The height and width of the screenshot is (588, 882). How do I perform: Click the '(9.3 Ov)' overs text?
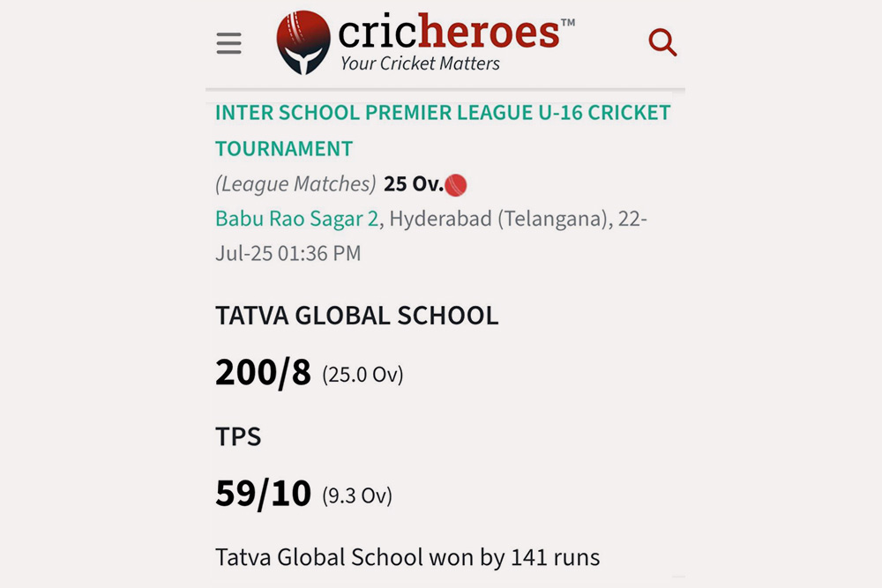click(357, 495)
